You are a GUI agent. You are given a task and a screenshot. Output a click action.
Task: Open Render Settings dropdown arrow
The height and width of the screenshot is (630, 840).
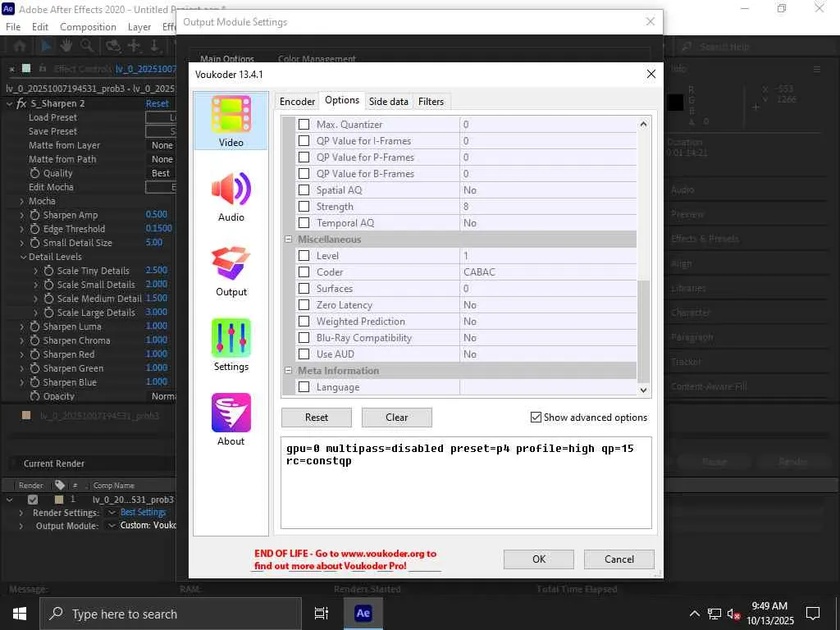pos(112,513)
